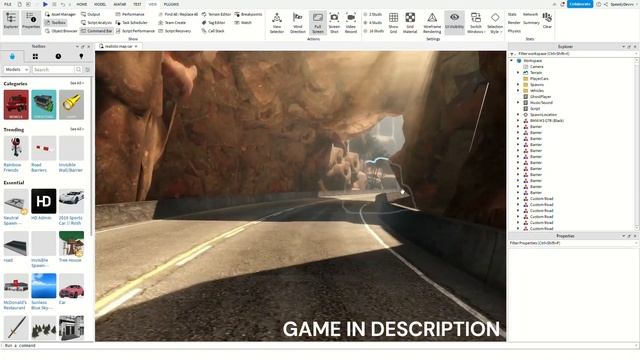The height and width of the screenshot is (360, 640).
Task: Click the blue Play button in title bar
Action: click(45, 4)
